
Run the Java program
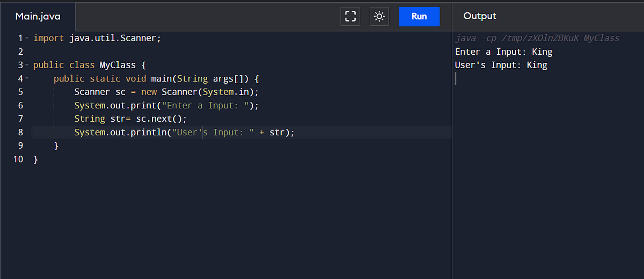pos(419,17)
